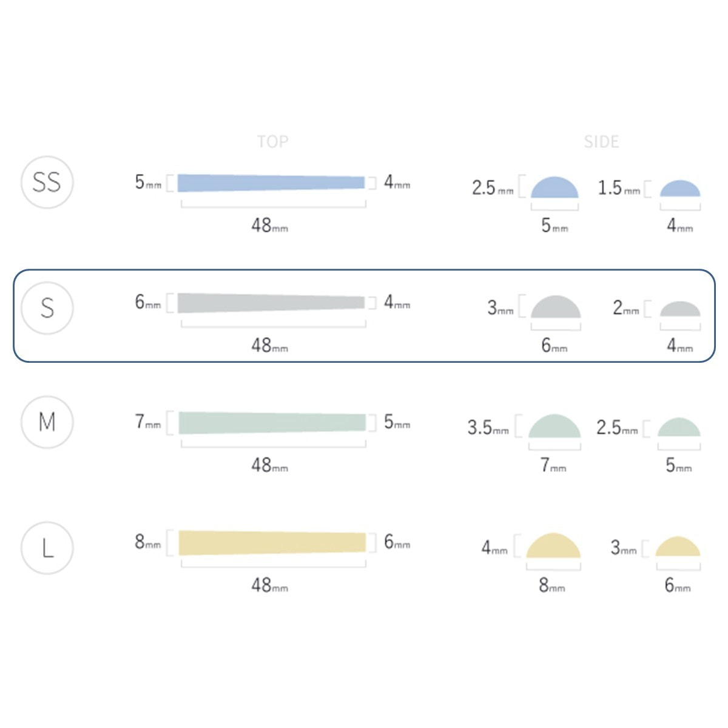The image size is (728, 728).
Task: Click the gray 6mm-wide side dome
Action: (556, 308)
